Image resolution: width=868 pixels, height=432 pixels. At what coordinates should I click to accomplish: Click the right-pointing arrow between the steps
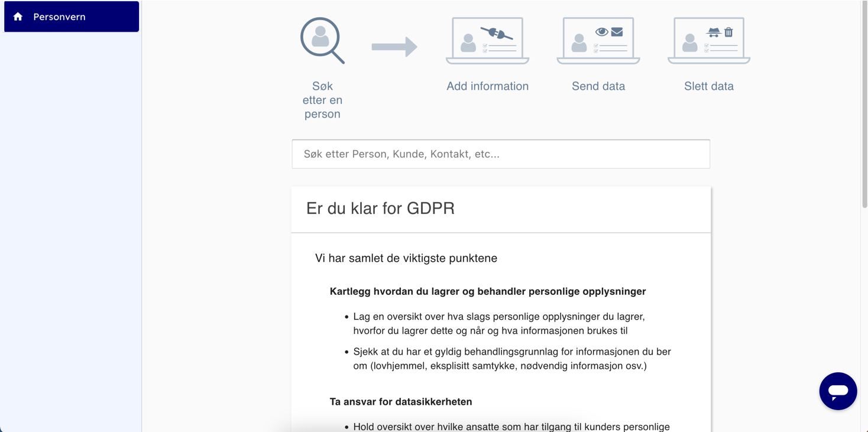pyautogui.click(x=394, y=47)
